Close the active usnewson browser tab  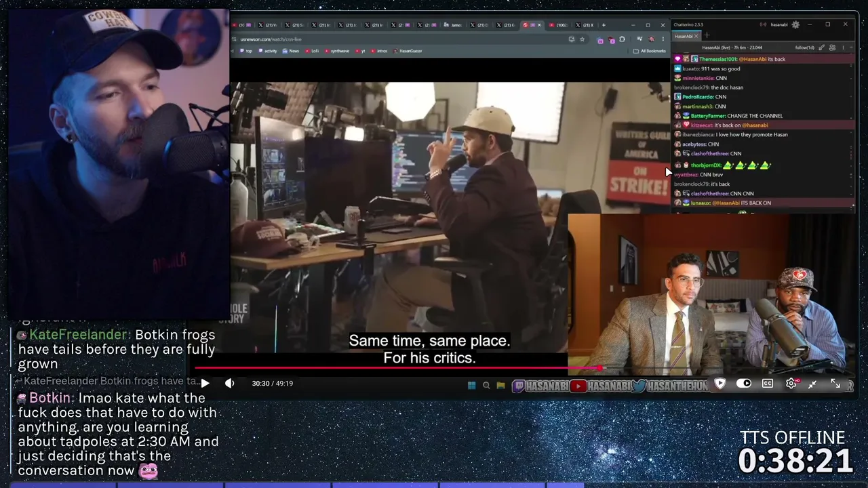pyautogui.click(x=540, y=25)
